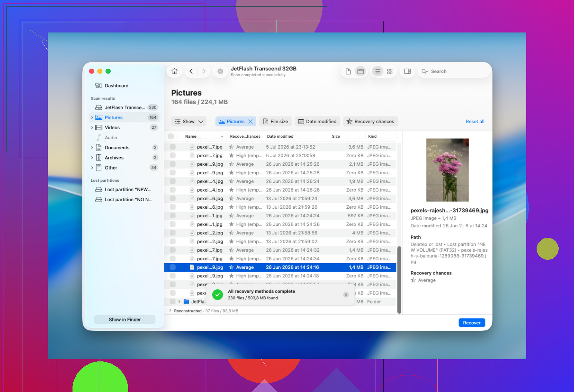Check the 26 Jun 2026 14:24:32 file
Viewport: 574px width, 392px height.
[173, 250]
